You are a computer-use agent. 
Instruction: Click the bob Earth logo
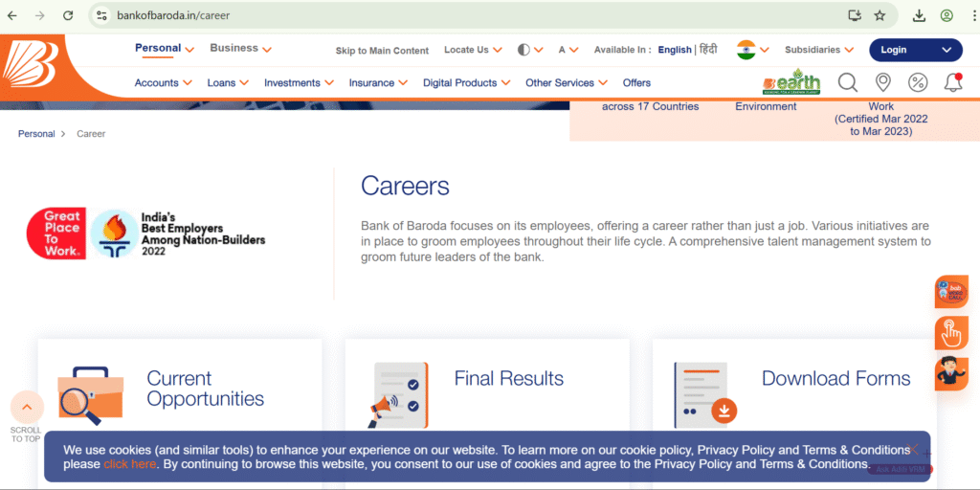pyautogui.click(x=791, y=82)
